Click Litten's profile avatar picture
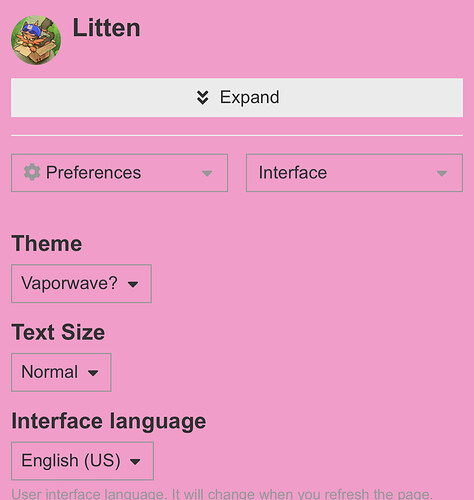Screen dimensions: 474x500 36,40
